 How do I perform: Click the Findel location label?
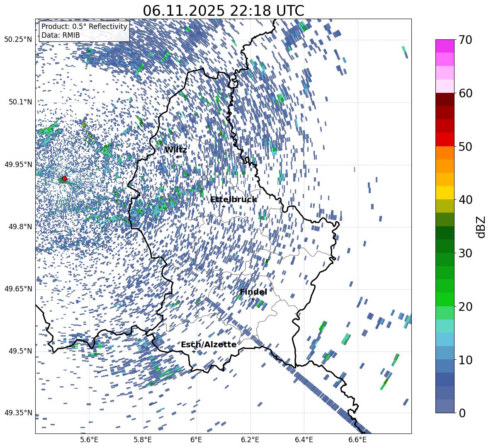tap(253, 292)
